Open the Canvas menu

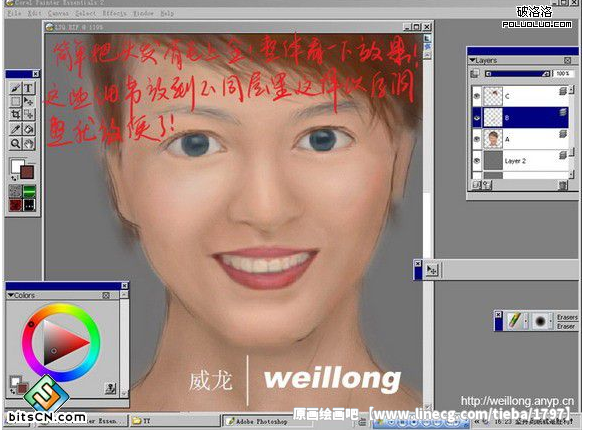click(58, 13)
